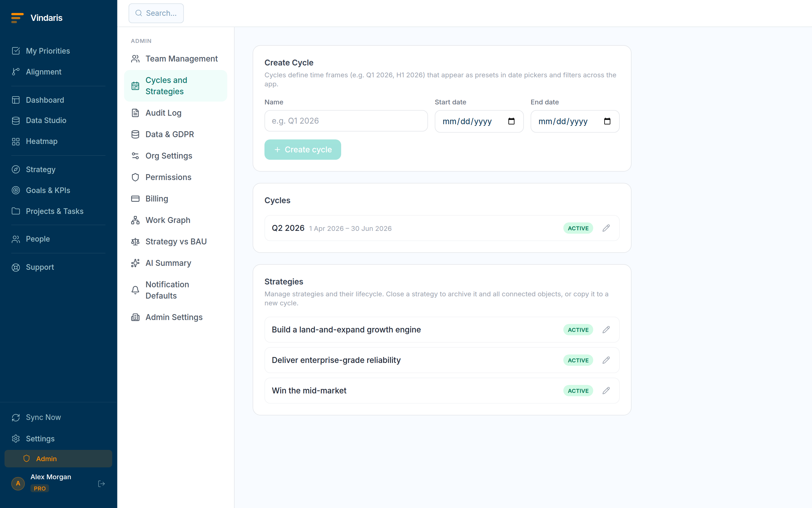The image size is (812, 508).
Task: Open the Strategy section in main sidebar
Action: point(58,170)
